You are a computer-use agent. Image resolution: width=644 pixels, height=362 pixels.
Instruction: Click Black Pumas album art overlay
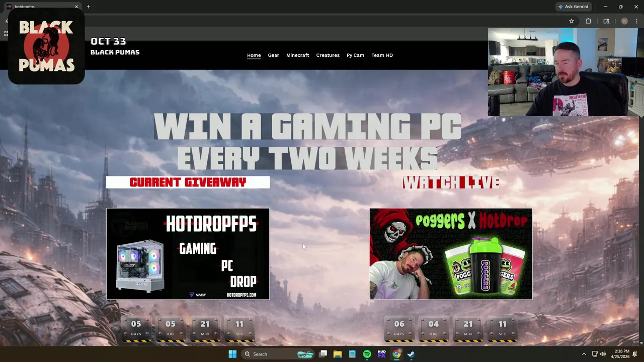click(46, 46)
